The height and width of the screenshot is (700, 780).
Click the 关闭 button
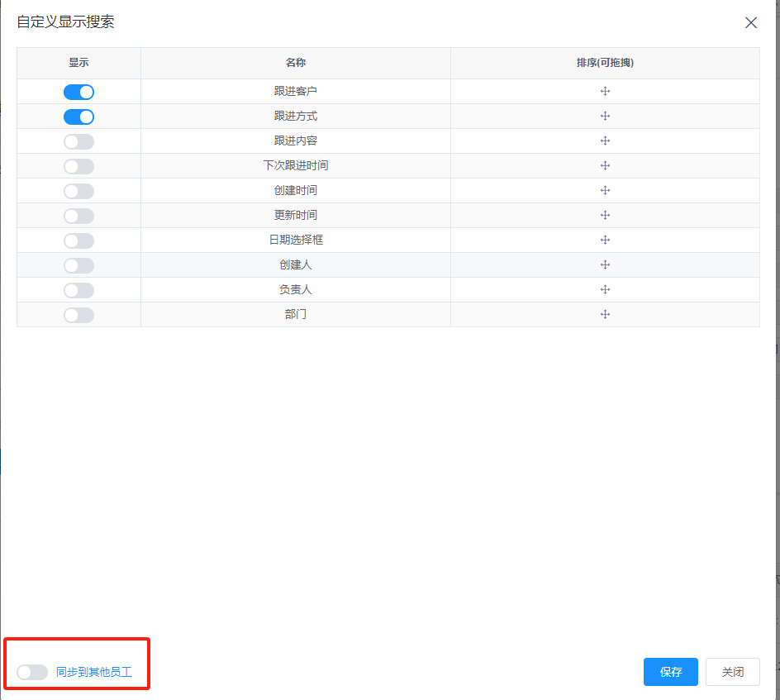(732, 672)
